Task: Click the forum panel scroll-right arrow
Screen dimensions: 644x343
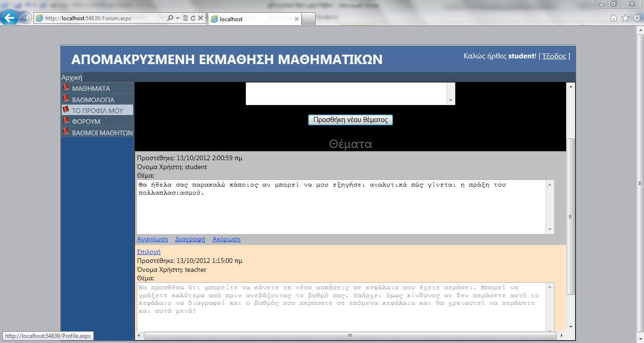Action: (x=562, y=335)
